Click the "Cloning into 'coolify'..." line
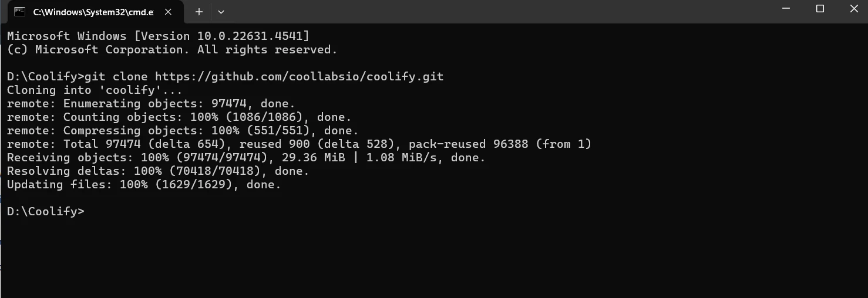Image resolution: width=868 pixels, height=298 pixels. (95, 90)
